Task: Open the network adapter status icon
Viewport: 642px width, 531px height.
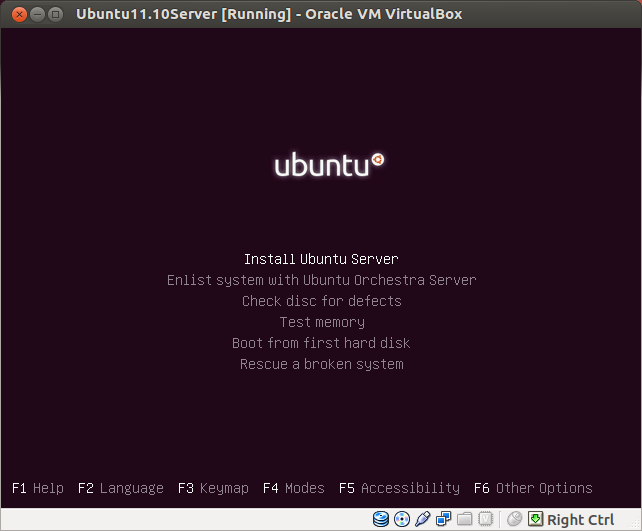Action: pyautogui.click(x=443, y=519)
